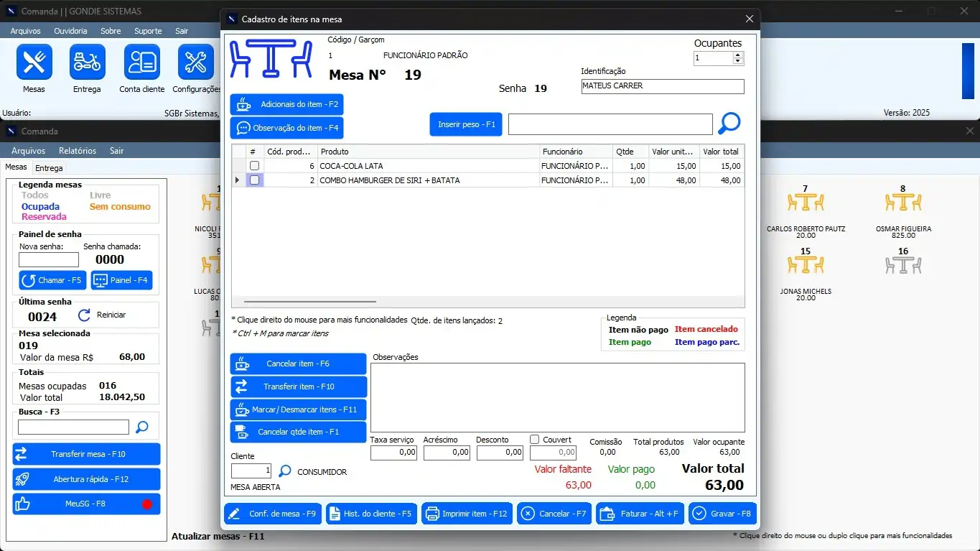Screen dimensions: 980x551
Task: Click the Busca F3 search magnifier icon
Action: [142, 427]
